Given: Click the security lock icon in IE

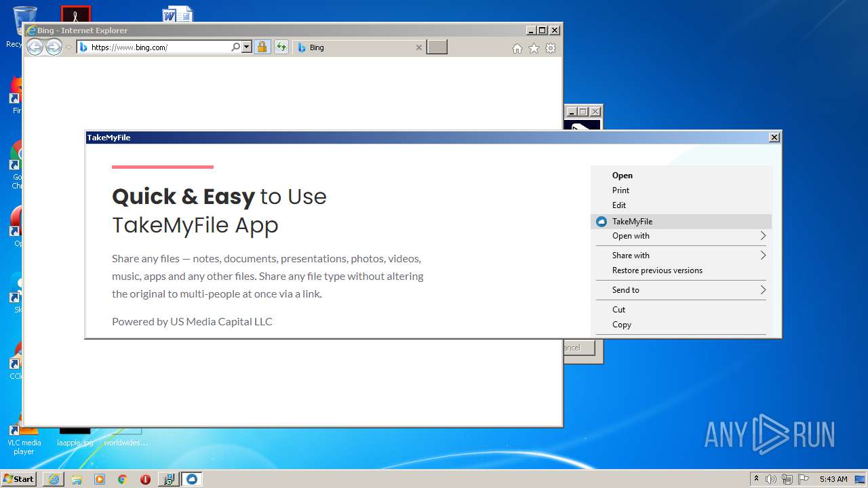Looking at the screenshot, I should 262,47.
